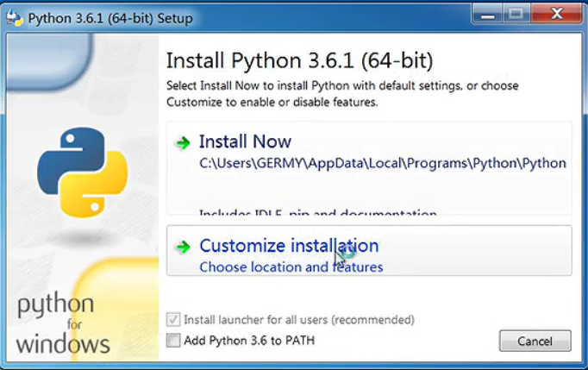
Task: Click the Install Python 3.6.1 (64-bit) heading
Action: click(300, 60)
